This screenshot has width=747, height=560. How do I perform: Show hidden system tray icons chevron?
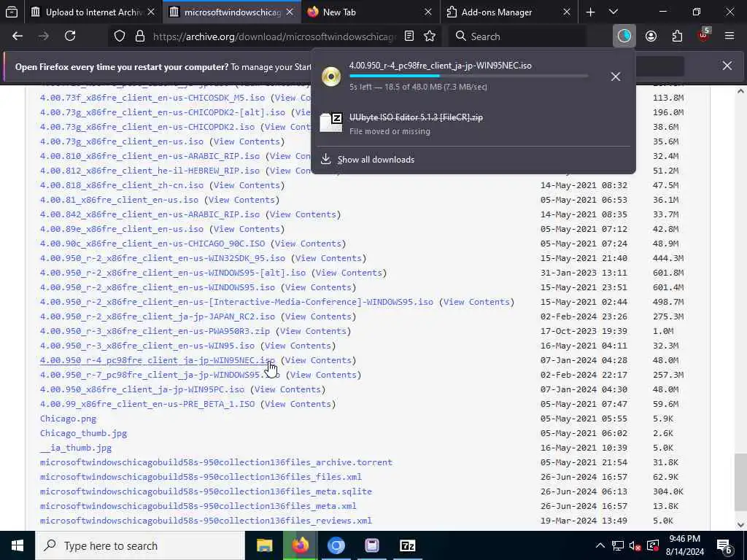pyautogui.click(x=600, y=545)
